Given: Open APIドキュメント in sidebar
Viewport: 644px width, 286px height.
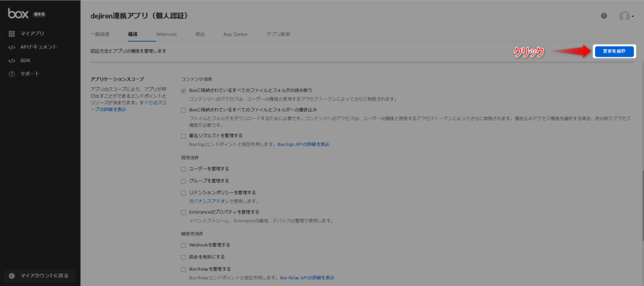Looking at the screenshot, I should (x=38, y=47).
